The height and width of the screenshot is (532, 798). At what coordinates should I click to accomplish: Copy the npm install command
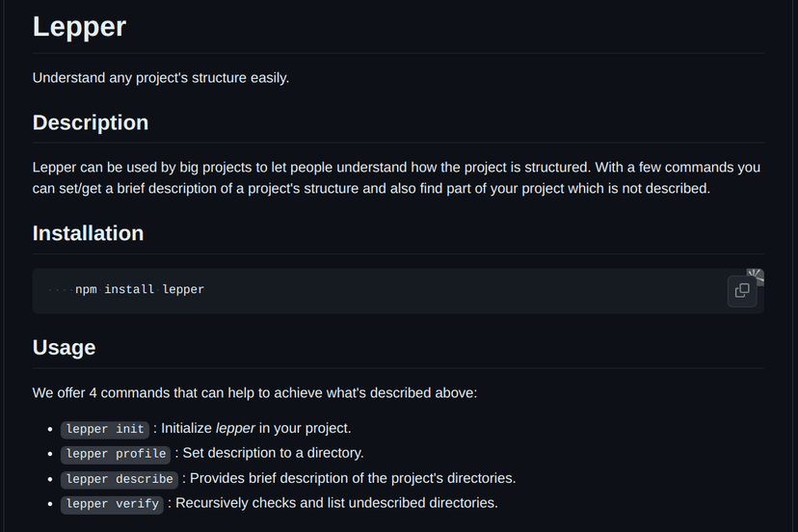click(742, 291)
